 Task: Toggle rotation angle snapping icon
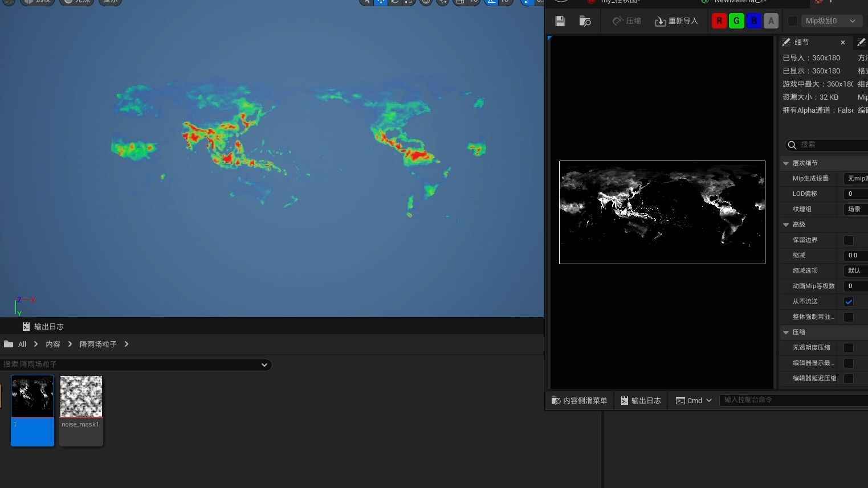coord(491,2)
